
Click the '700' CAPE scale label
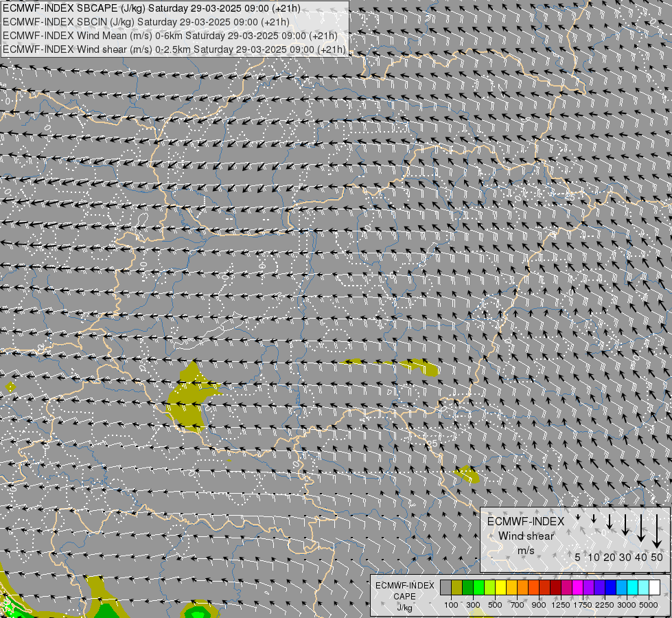tap(518, 605)
